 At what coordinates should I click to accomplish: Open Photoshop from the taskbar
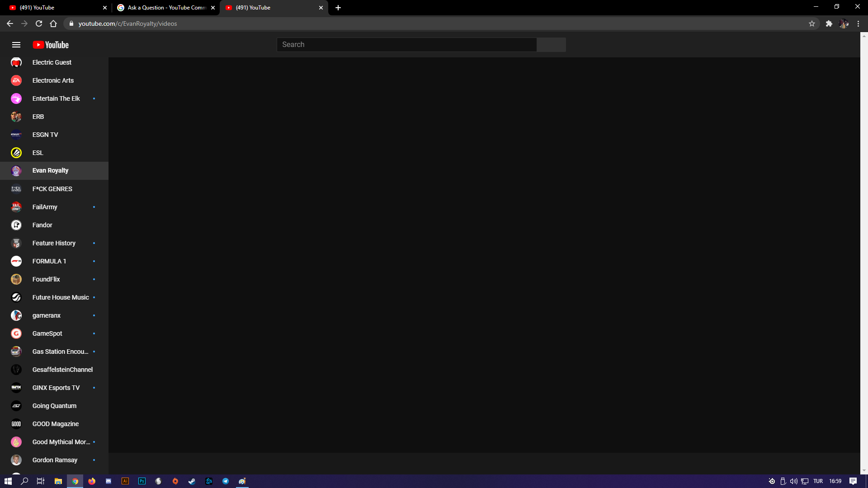click(142, 481)
